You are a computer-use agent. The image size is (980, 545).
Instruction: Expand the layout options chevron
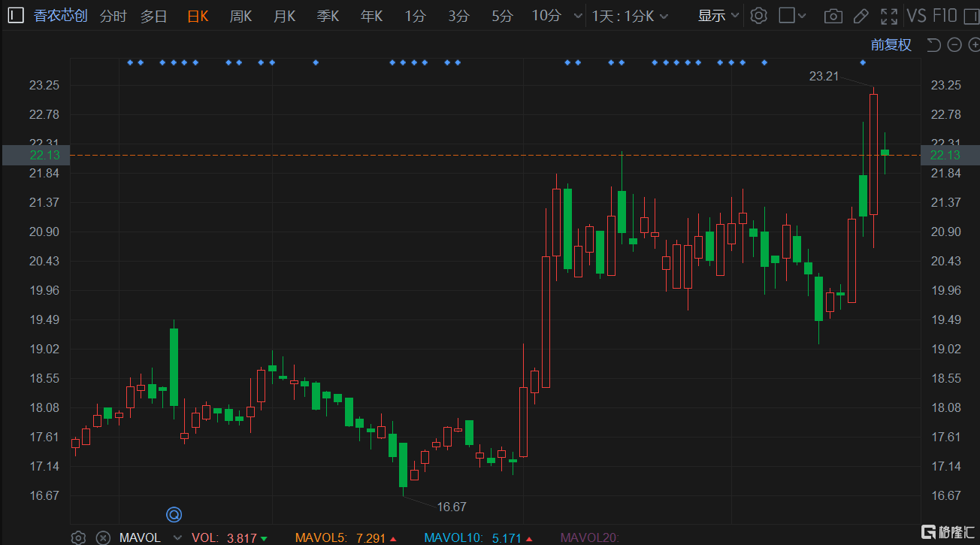pyautogui.click(x=802, y=16)
